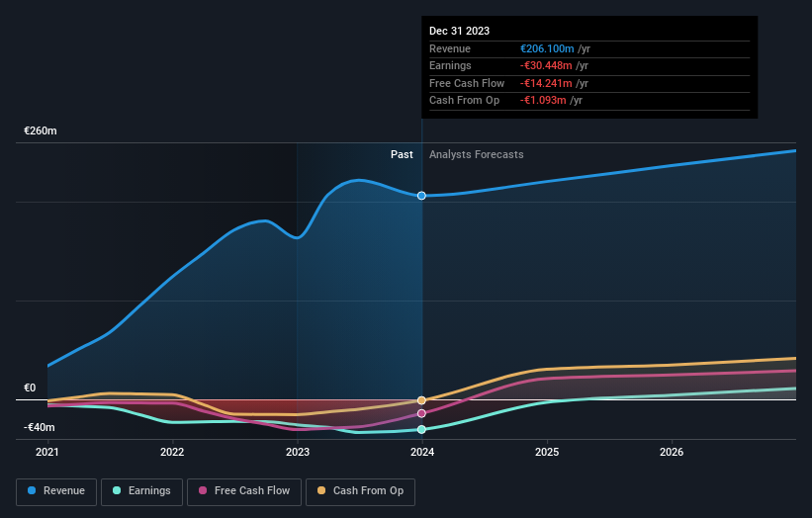Click the €0 y-axis label
This screenshot has width=812, height=518.
[30, 388]
